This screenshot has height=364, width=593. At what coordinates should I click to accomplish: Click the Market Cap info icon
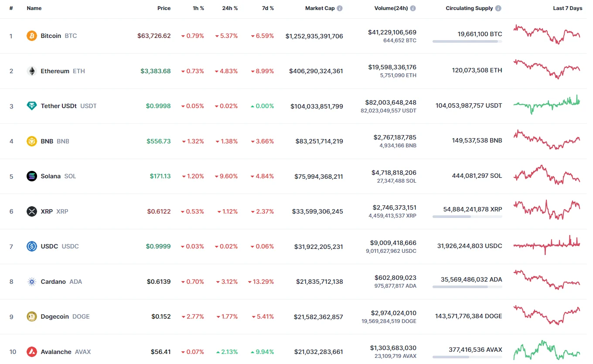coord(340,8)
